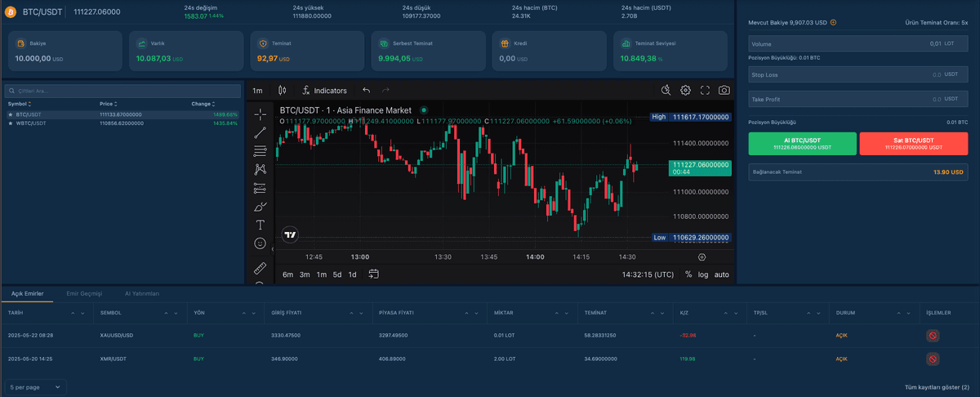The height and width of the screenshot is (397, 980).
Task: Select the crosshair cursor tool
Action: tap(261, 114)
